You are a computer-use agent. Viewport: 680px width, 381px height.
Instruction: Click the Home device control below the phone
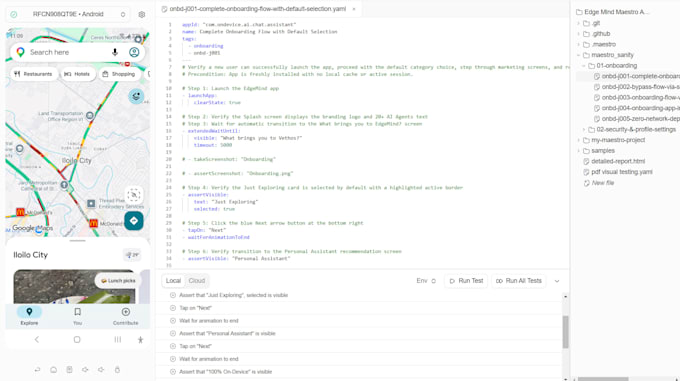point(53,370)
